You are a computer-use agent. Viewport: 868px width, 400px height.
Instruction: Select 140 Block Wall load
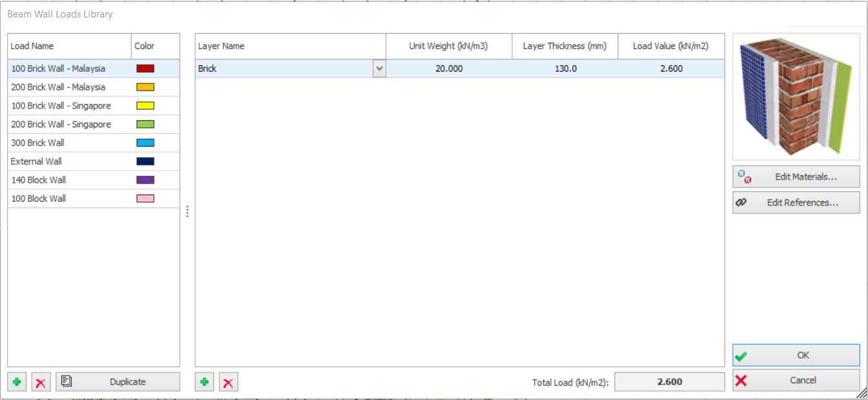coord(38,180)
